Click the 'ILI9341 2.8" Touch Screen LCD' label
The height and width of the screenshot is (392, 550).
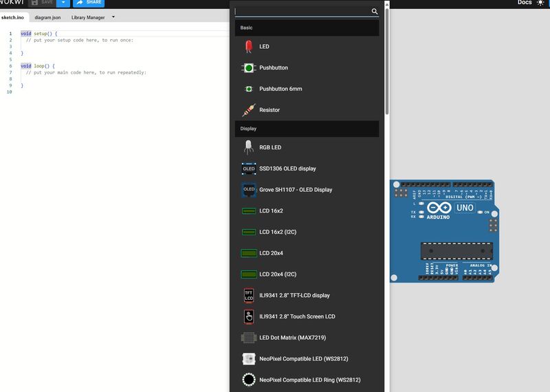tap(297, 316)
